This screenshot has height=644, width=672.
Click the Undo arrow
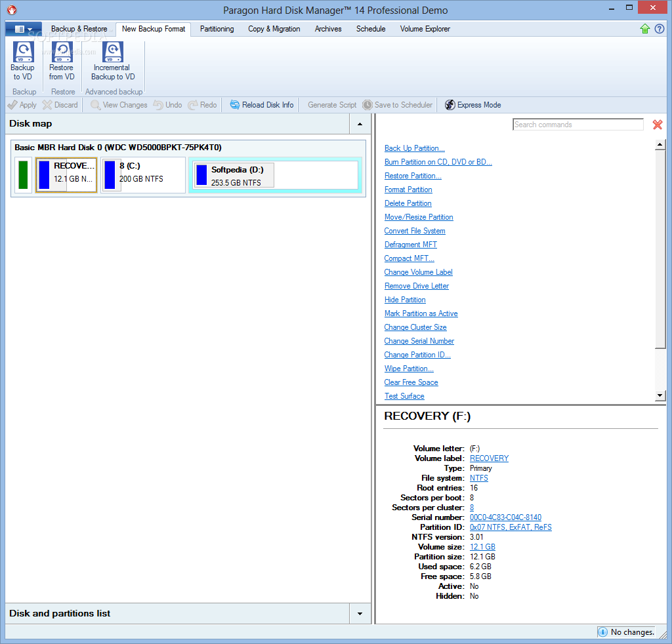point(168,105)
